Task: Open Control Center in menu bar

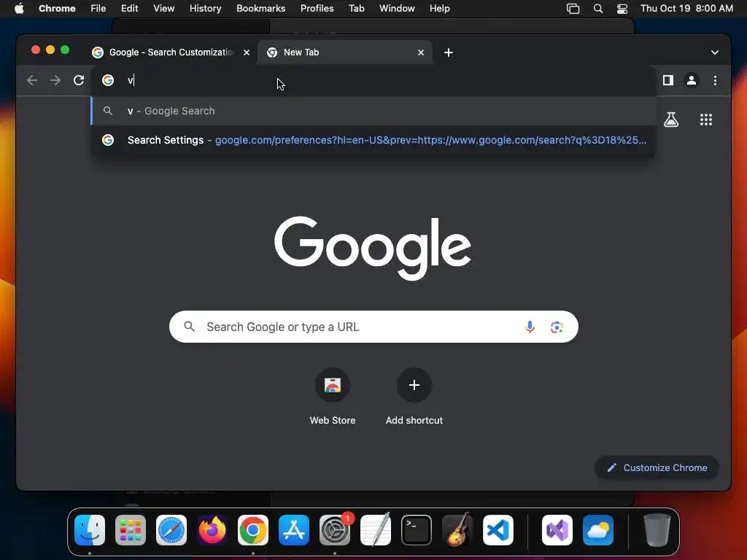Action: click(622, 8)
